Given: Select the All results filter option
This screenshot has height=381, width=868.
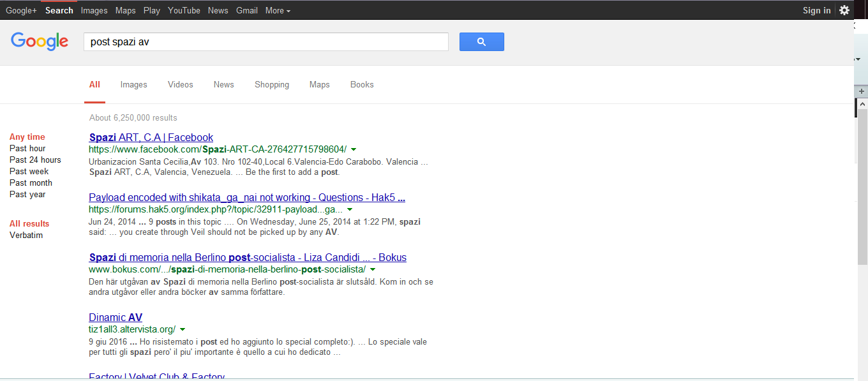Looking at the screenshot, I should click(29, 223).
